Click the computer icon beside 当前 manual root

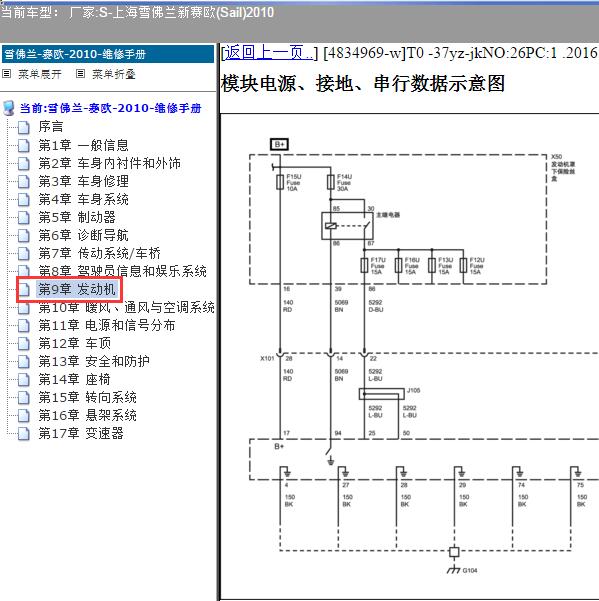coord(8,108)
